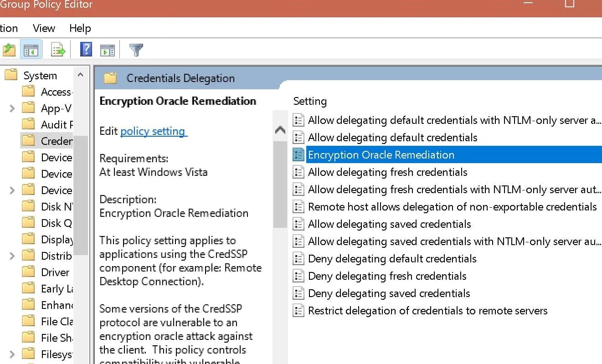Click the description pane scroll-up arrow
602x364 pixels.
click(x=280, y=130)
